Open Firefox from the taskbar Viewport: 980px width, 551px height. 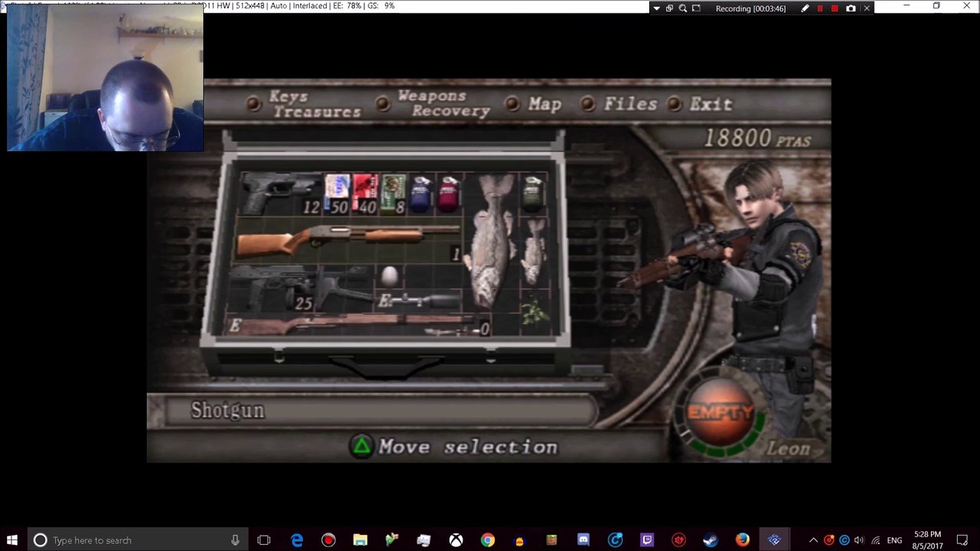pos(743,540)
